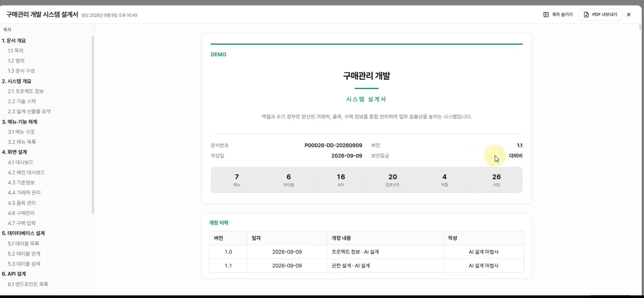Select 2.2 기술 스택 entry
This screenshot has height=298, width=644.
coord(22,101)
